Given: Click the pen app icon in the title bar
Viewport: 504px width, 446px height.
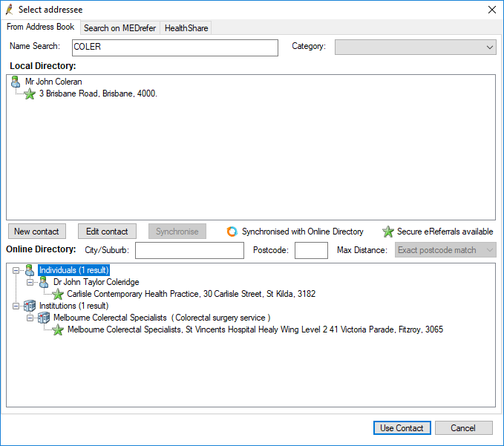Looking at the screenshot, I should [x=10, y=10].
